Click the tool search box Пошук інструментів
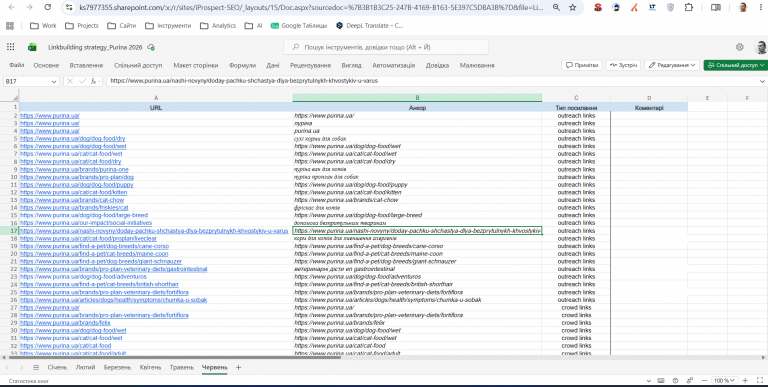 [386, 47]
